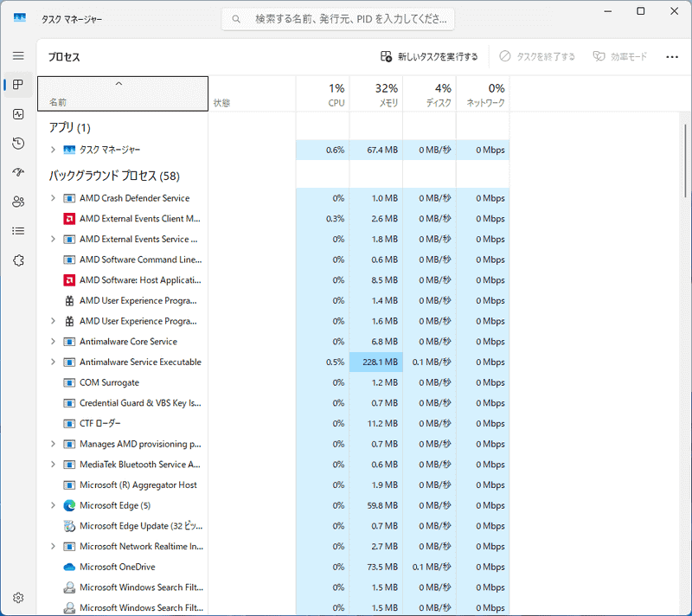Screen dimensions: 692x616
Task: Expand the タスク マネージャー app row
Action: (53, 150)
